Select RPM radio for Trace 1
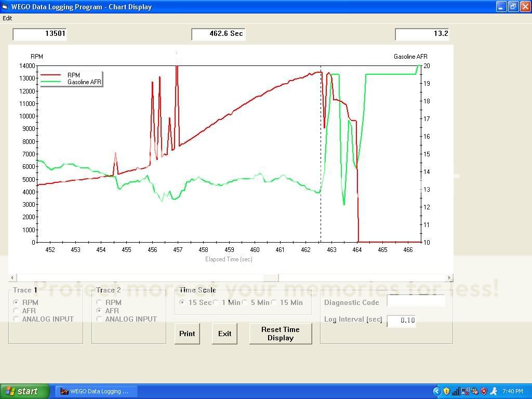 (x=16, y=302)
